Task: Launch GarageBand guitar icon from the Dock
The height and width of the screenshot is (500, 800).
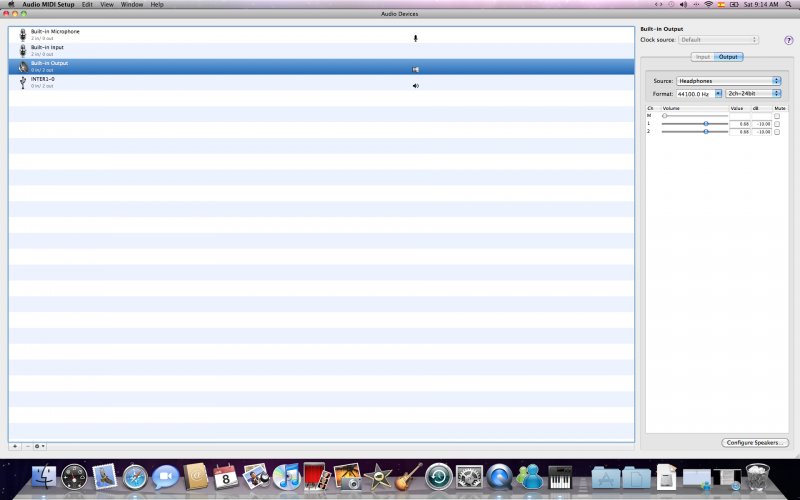Action: 408,477
